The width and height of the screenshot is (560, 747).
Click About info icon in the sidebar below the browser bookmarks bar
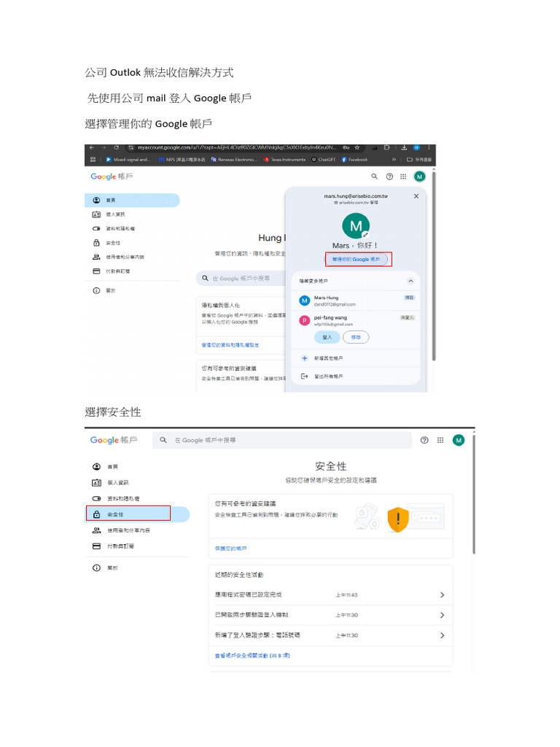[96, 290]
